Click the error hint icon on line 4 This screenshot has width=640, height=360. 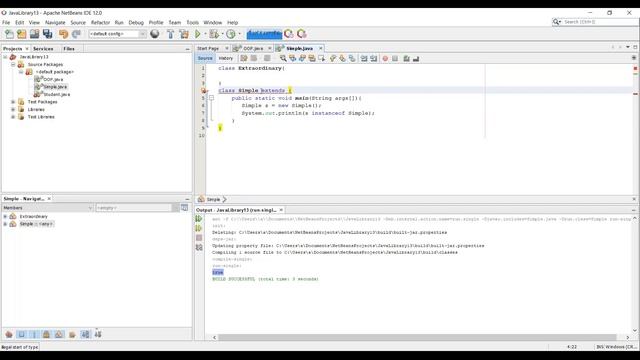(203, 91)
